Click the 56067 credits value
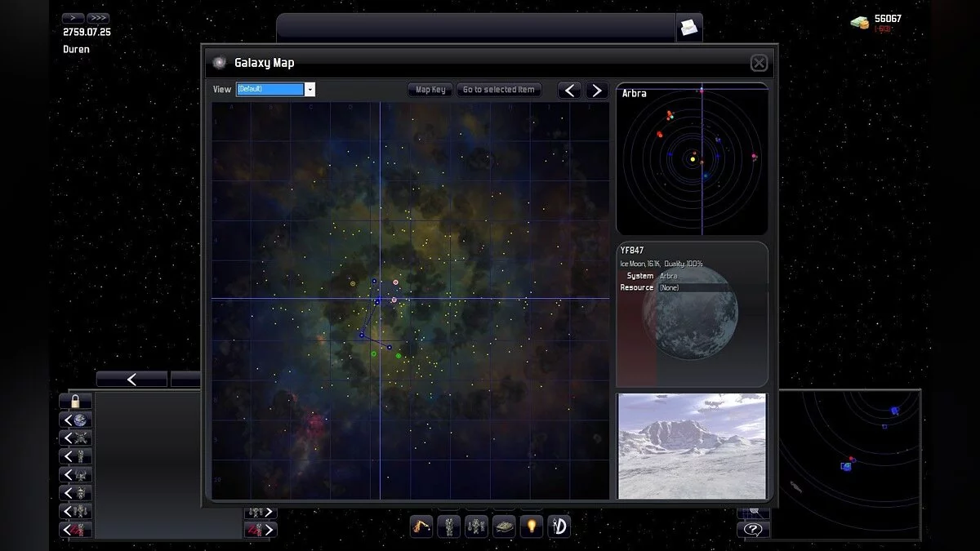This screenshot has width=980, height=551. [889, 19]
